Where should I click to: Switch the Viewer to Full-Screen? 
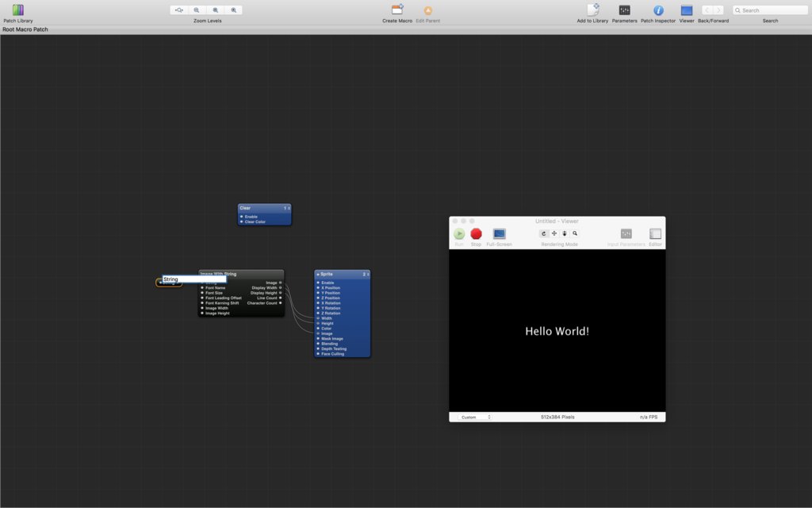click(500, 234)
